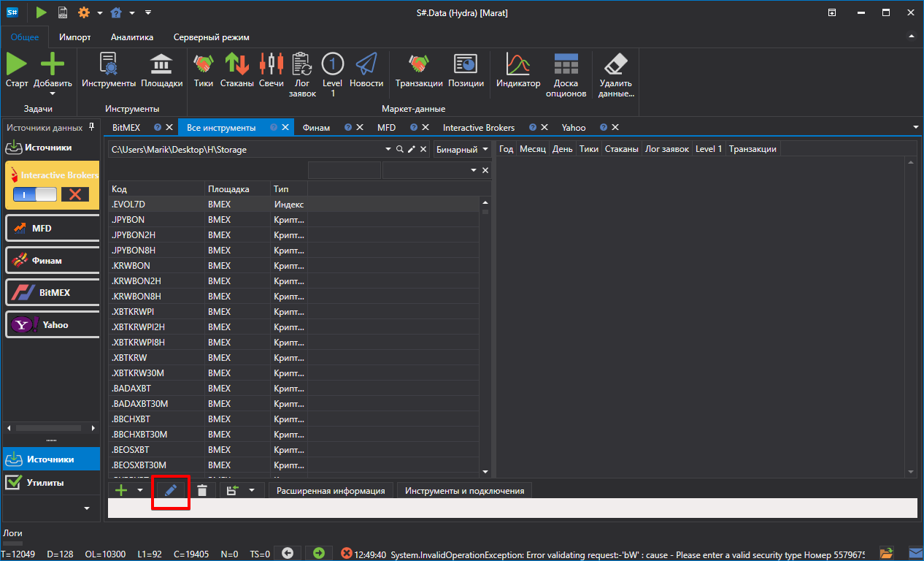Open the Позиции icon

pyautogui.click(x=466, y=64)
